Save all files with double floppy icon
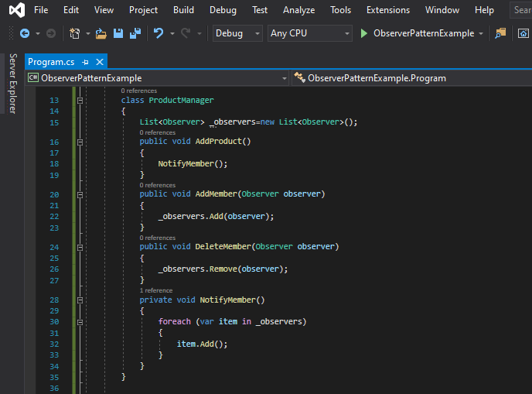The height and width of the screenshot is (394, 532). click(135, 33)
